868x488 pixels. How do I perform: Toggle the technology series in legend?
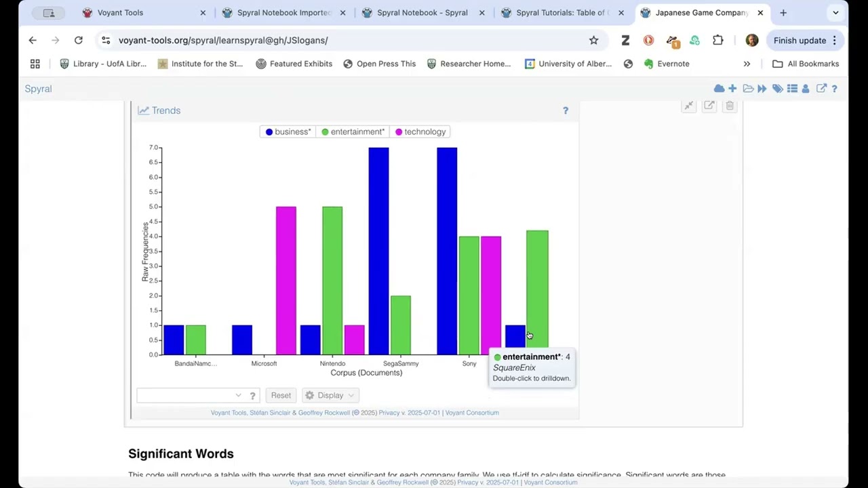pos(420,132)
